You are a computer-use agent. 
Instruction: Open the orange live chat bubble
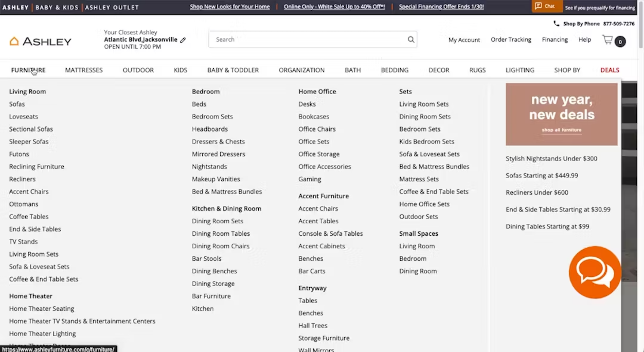click(x=595, y=272)
